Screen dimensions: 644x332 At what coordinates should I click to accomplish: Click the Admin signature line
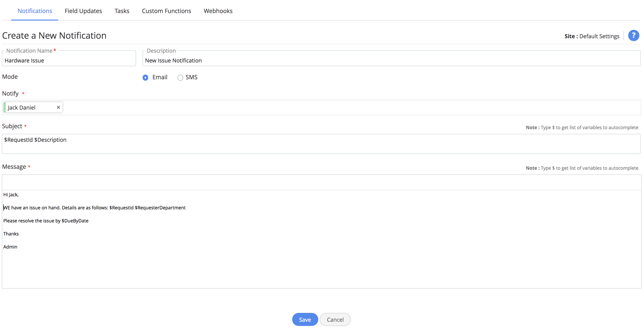[x=10, y=247]
